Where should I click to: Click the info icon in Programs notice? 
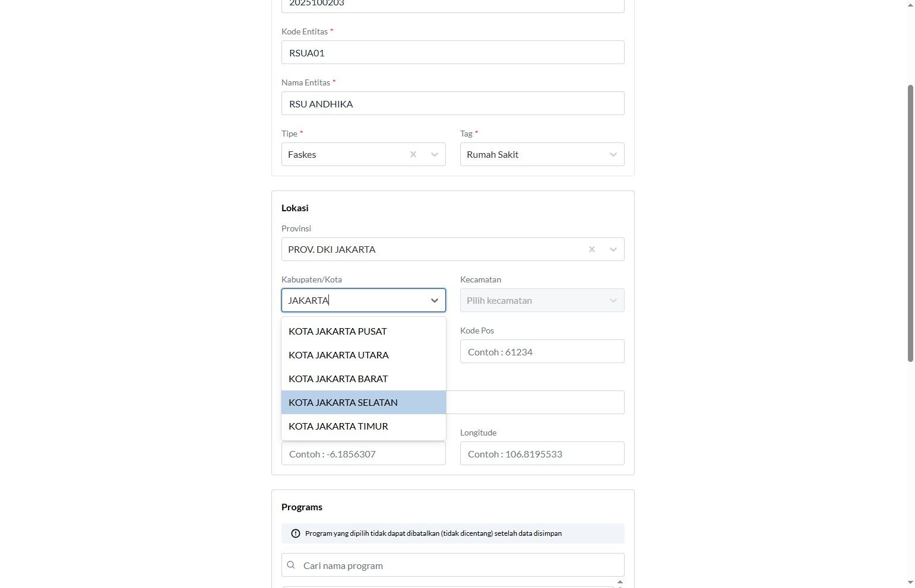coord(296,533)
